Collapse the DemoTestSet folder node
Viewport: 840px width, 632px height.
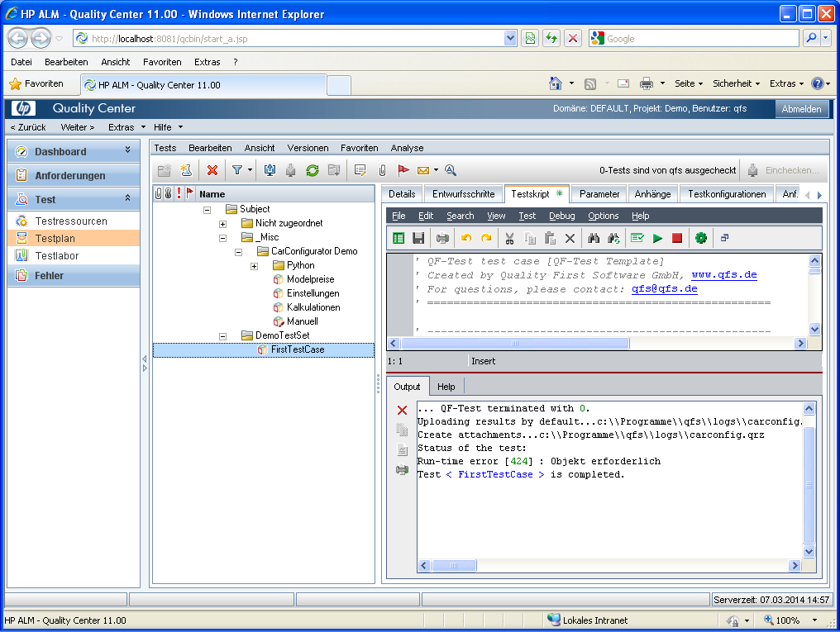[x=223, y=336]
